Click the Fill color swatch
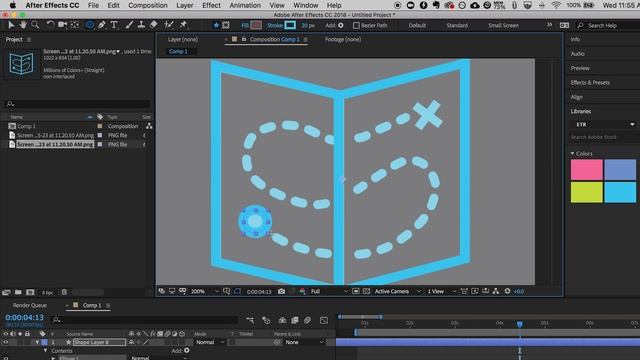Screen dimensions: 640x360 pyautogui.click(x=256, y=25)
